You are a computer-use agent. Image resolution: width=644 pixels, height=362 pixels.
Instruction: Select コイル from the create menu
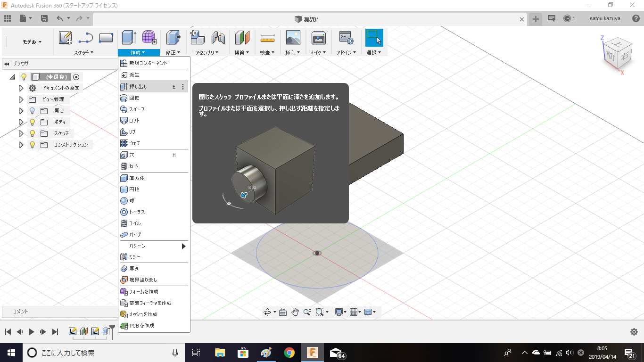click(x=154, y=223)
